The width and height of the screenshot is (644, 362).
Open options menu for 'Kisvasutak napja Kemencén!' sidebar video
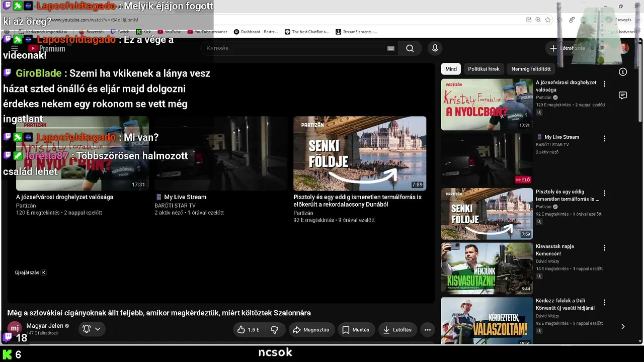pyautogui.click(x=604, y=248)
